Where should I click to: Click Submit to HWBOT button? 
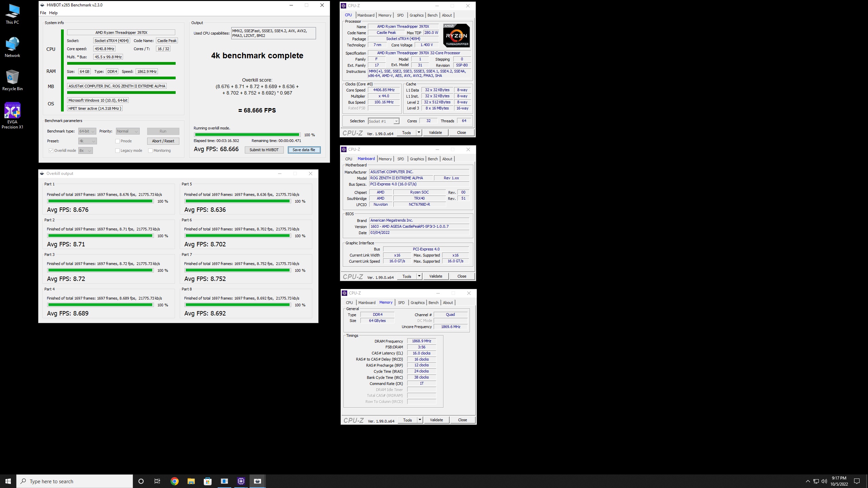coord(264,150)
